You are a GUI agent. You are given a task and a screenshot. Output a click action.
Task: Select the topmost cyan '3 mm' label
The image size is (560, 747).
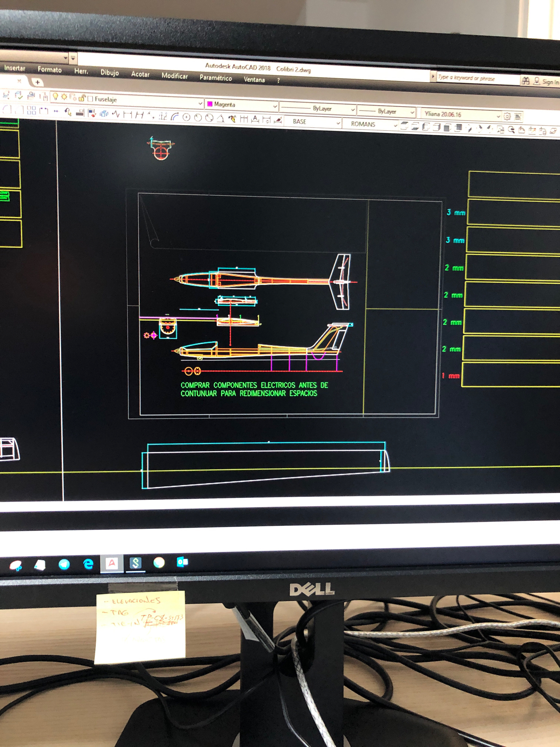click(x=456, y=212)
